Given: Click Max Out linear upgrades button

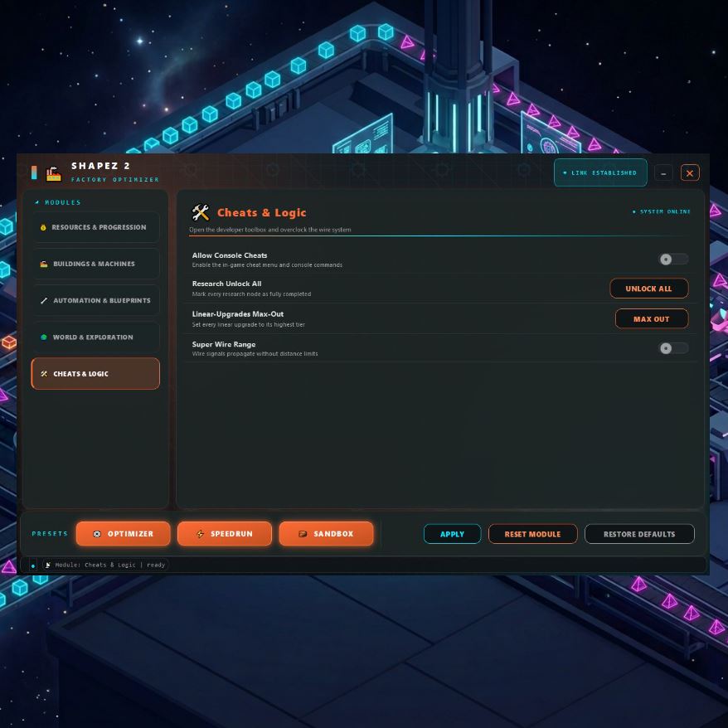Looking at the screenshot, I should coord(652,319).
